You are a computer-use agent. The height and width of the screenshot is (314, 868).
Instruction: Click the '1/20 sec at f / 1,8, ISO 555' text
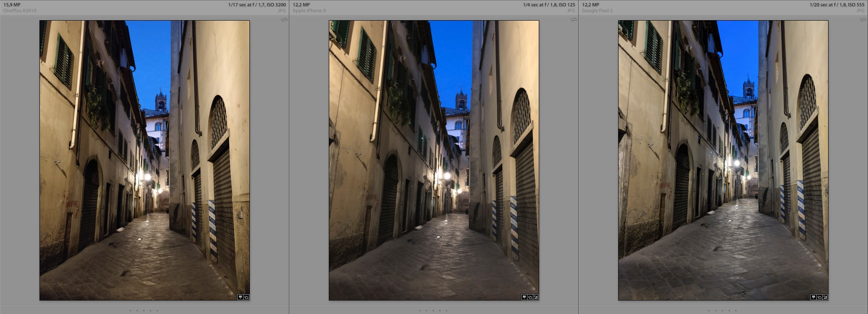(x=837, y=5)
